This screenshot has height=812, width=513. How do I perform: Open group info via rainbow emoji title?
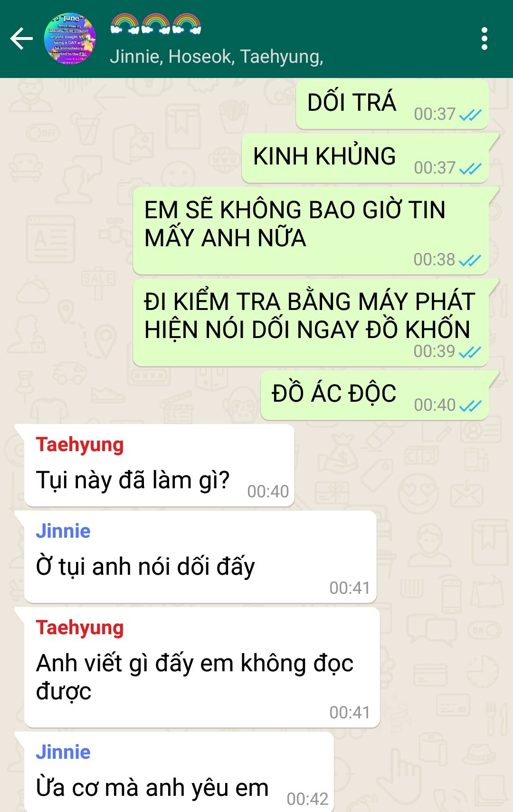[156, 24]
